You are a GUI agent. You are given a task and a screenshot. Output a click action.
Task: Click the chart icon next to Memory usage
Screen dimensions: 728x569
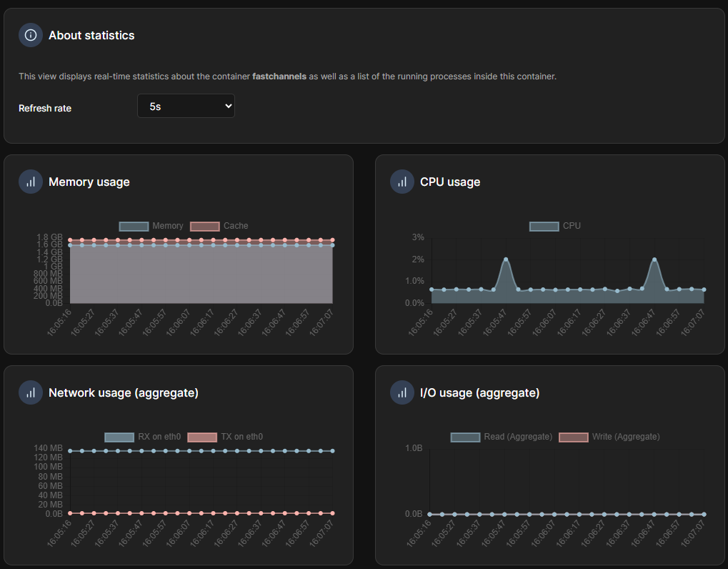[31, 182]
